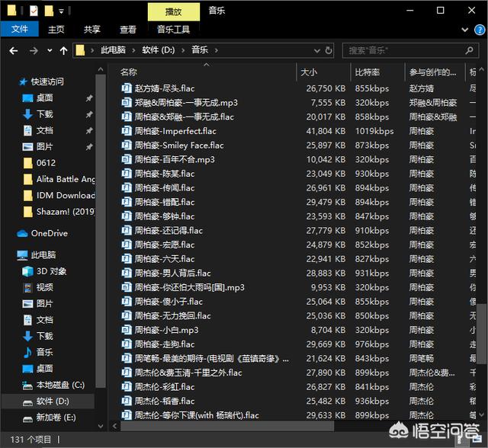488x448 pixels.
Task: Go up one folder level
Action: (x=63, y=51)
